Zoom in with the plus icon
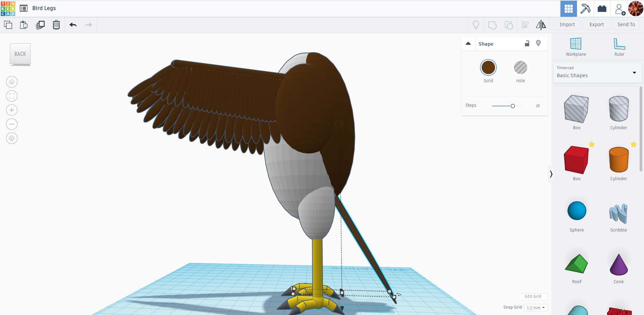This screenshot has height=315, width=644. (x=12, y=110)
